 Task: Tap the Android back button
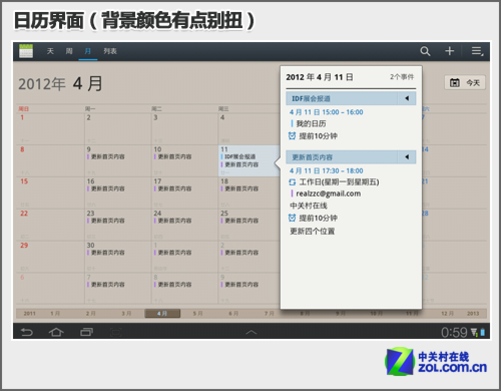click(x=27, y=332)
